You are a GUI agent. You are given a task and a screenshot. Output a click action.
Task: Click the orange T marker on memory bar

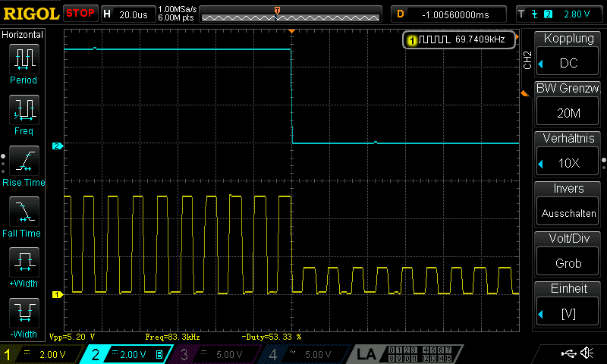point(277,11)
